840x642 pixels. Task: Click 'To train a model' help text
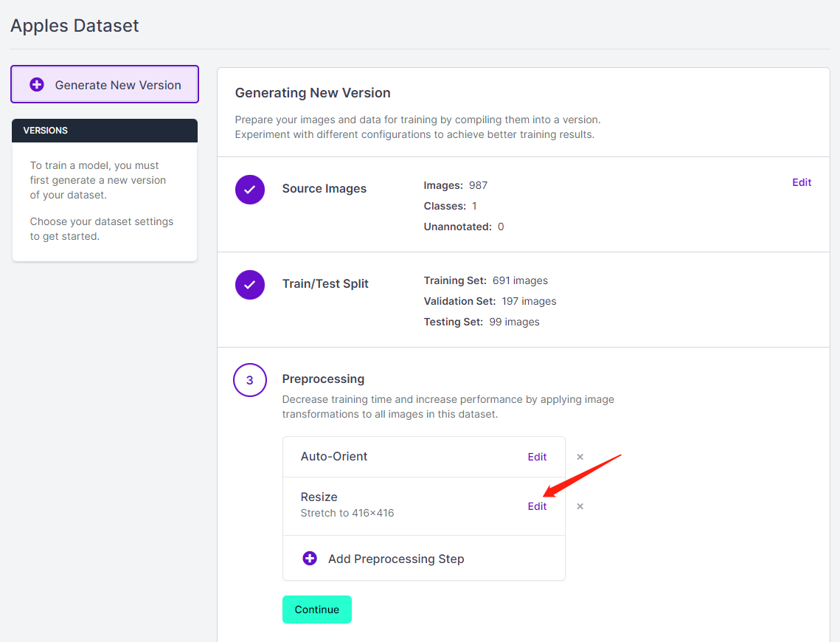point(98,180)
